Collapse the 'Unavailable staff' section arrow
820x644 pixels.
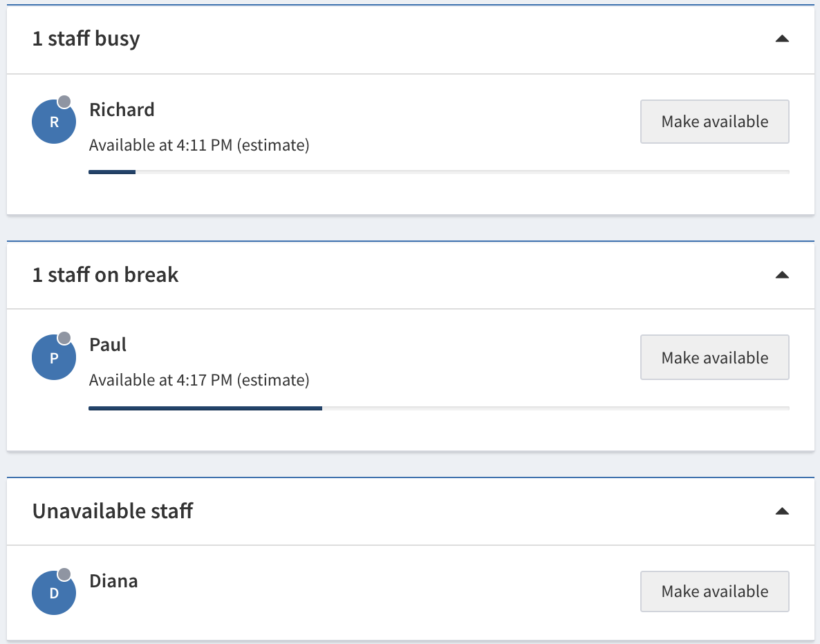coord(782,511)
